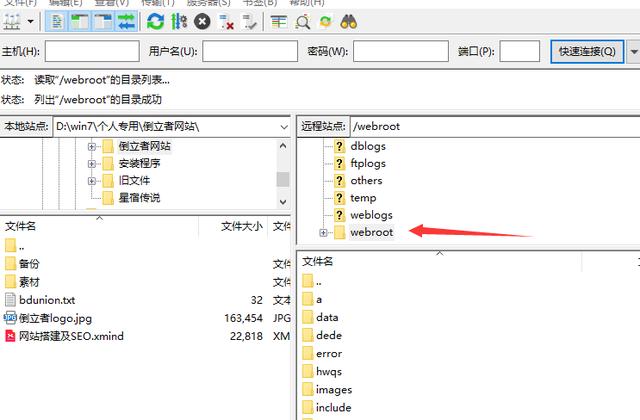The width and height of the screenshot is (640, 420).
Task: Toggle the local directory tree view
Action: 80,20
